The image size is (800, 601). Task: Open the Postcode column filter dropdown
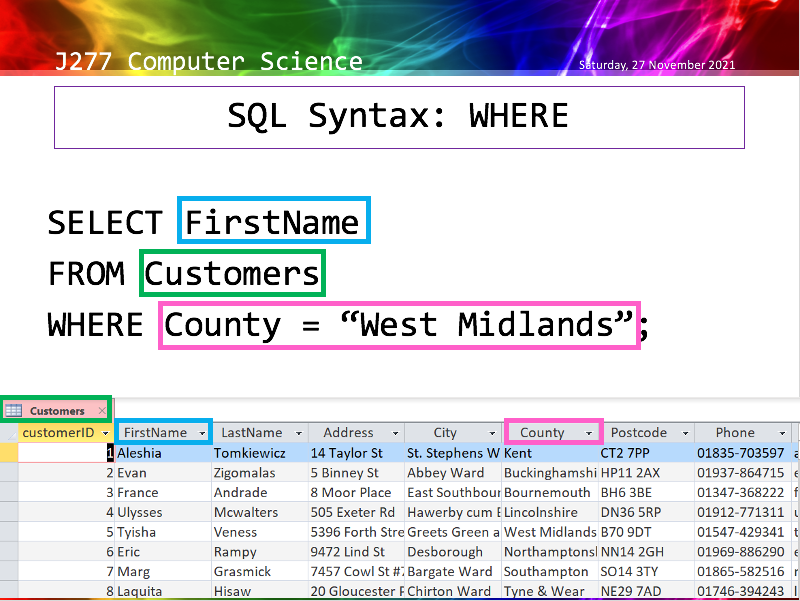point(687,432)
